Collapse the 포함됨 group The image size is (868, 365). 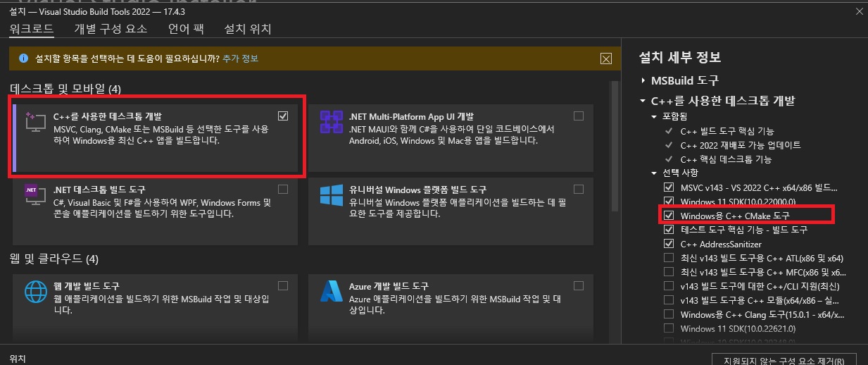655,116
